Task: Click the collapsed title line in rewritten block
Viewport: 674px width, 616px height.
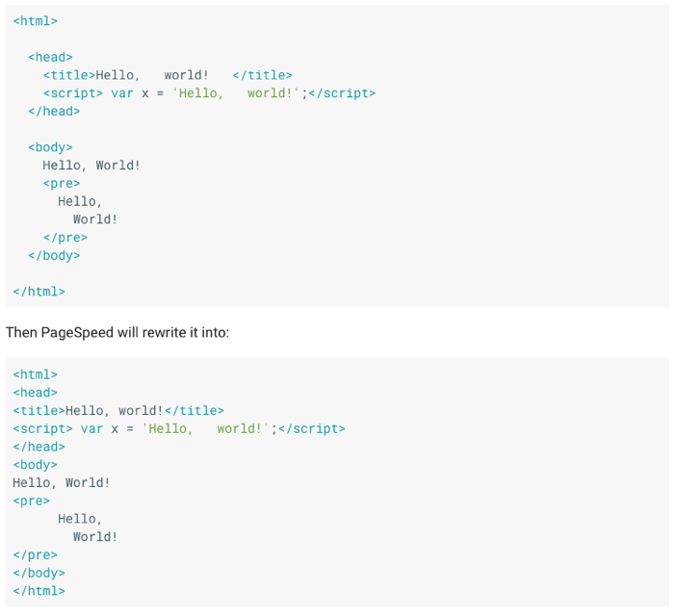Action: tap(117, 411)
